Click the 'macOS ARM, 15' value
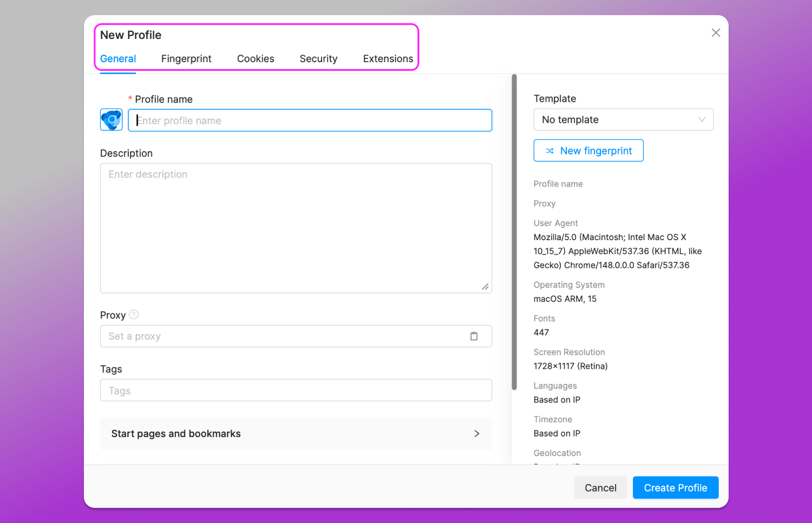Viewport: 812px width, 523px height. point(565,299)
